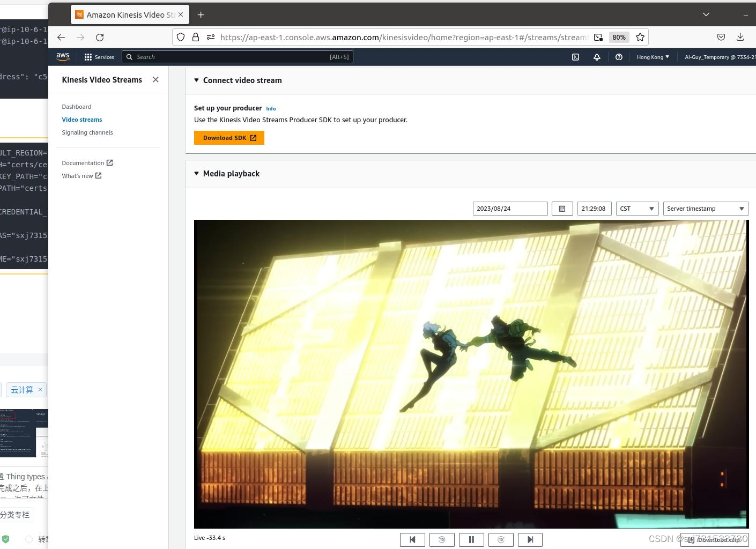756x549 pixels.
Task: Open the AI-Guy_Temporary account menu
Action: tap(720, 57)
